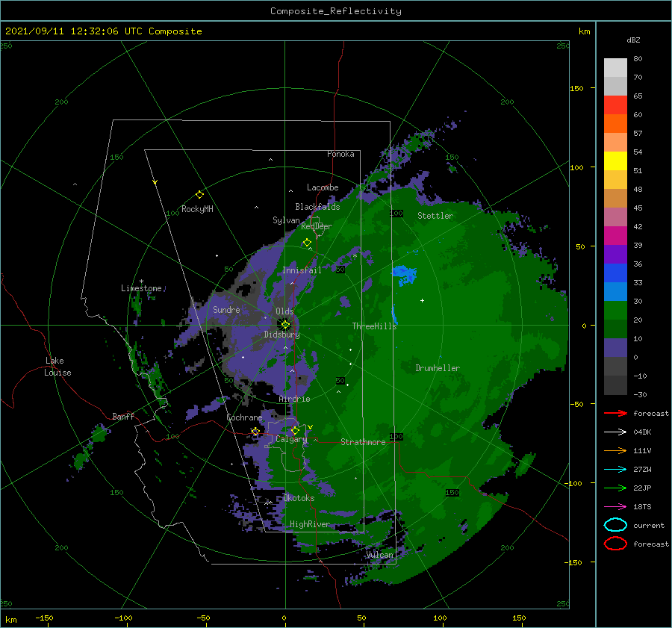The height and width of the screenshot is (628, 672).
Task: Click the Composite_Reflectivity title
Action: click(336, 11)
